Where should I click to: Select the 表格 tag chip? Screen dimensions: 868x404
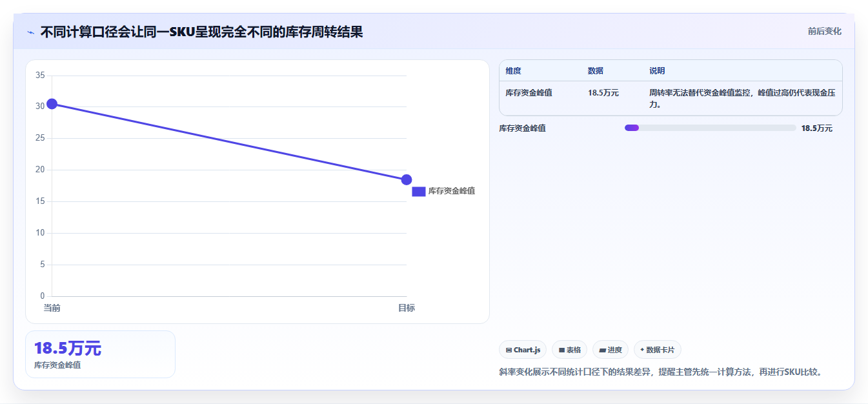[569, 350]
